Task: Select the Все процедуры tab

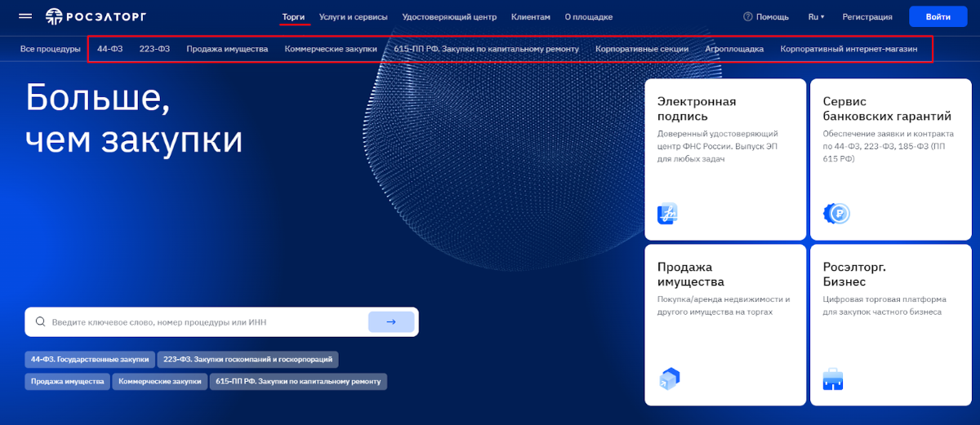Action: pyautogui.click(x=51, y=49)
